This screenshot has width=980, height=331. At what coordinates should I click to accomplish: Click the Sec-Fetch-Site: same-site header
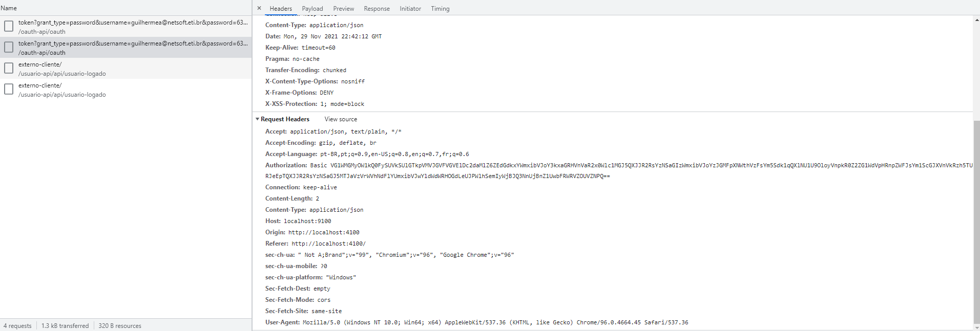click(x=303, y=311)
